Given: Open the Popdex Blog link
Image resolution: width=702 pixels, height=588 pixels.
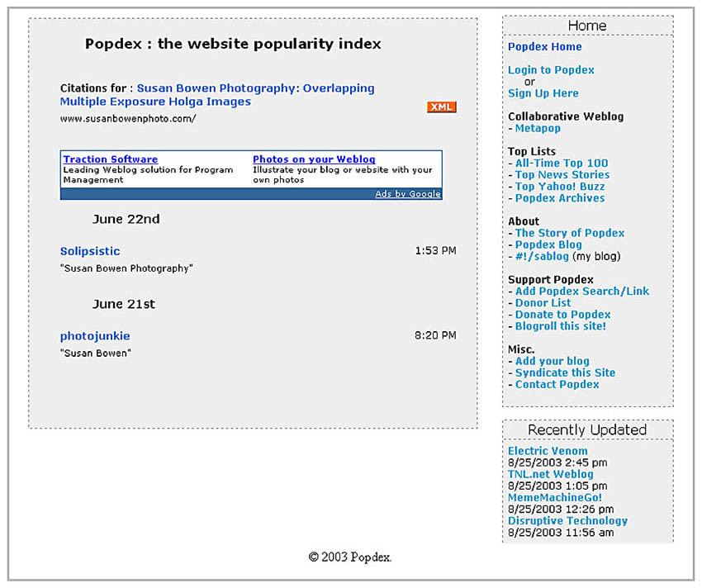Looking at the screenshot, I should [x=548, y=244].
